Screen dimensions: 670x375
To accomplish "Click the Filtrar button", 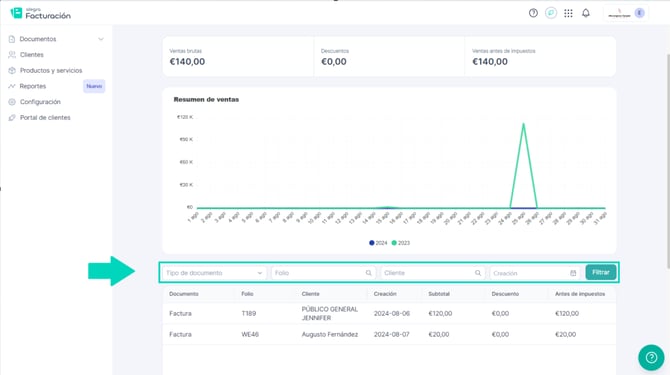I will (600, 272).
